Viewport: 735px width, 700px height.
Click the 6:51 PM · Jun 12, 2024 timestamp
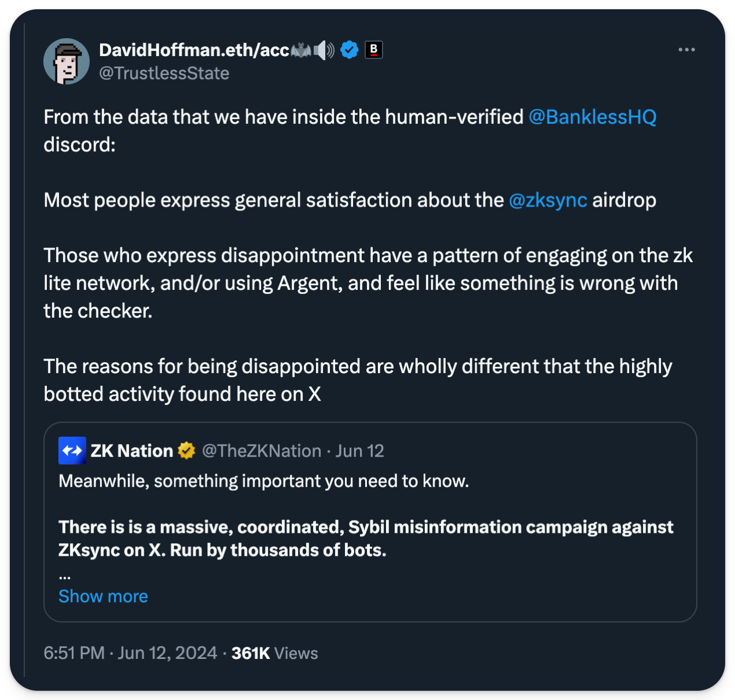tap(130, 653)
